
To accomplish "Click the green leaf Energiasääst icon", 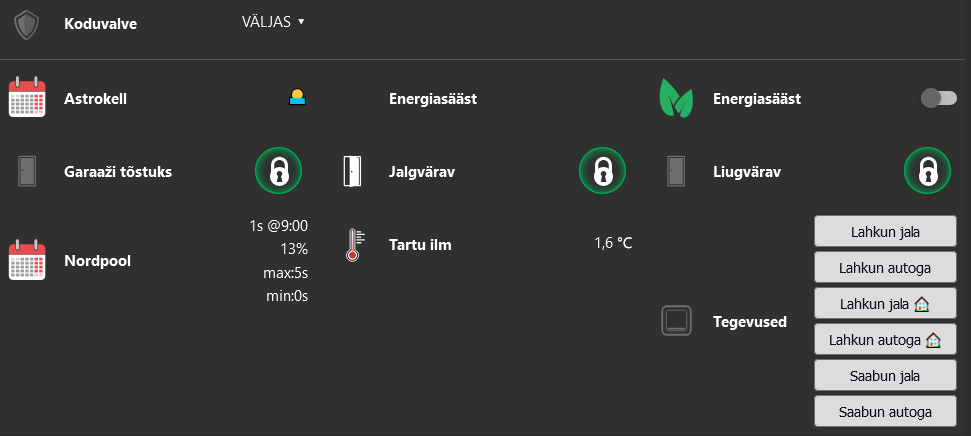I will pos(676,98).
